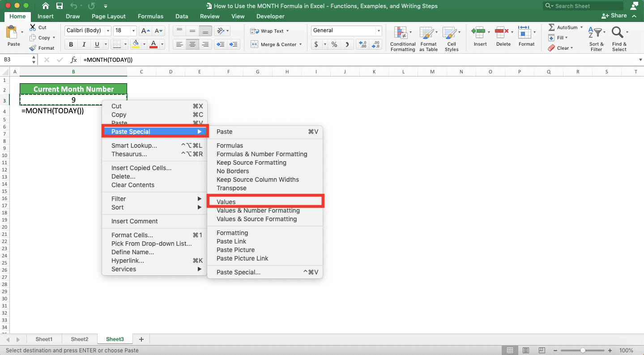Switch to Sheet1 tab
The height and width of the screenshot is (355, 644).
click(x=44, y=339)
